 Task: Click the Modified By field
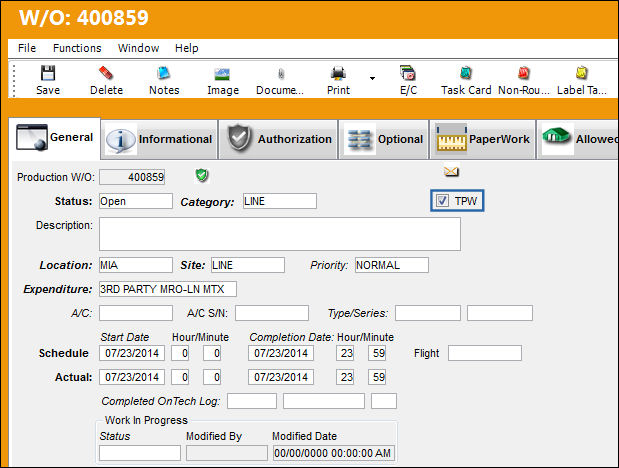[227, 453]
